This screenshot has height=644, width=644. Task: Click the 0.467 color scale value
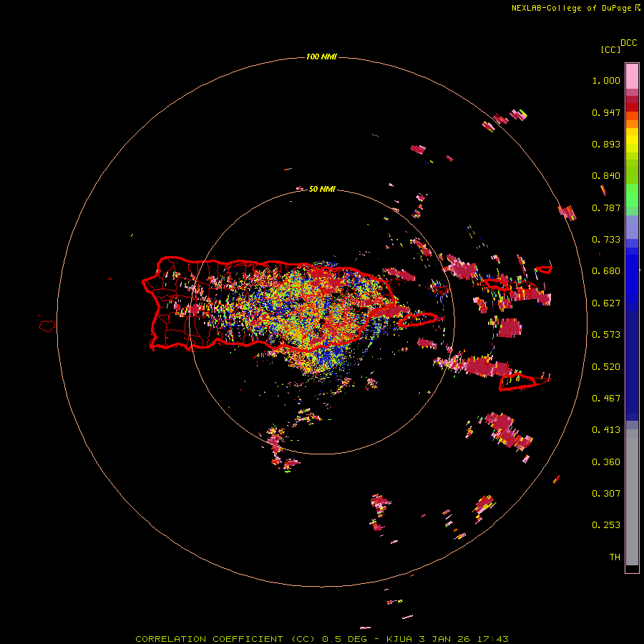click(x=606, y=399)
